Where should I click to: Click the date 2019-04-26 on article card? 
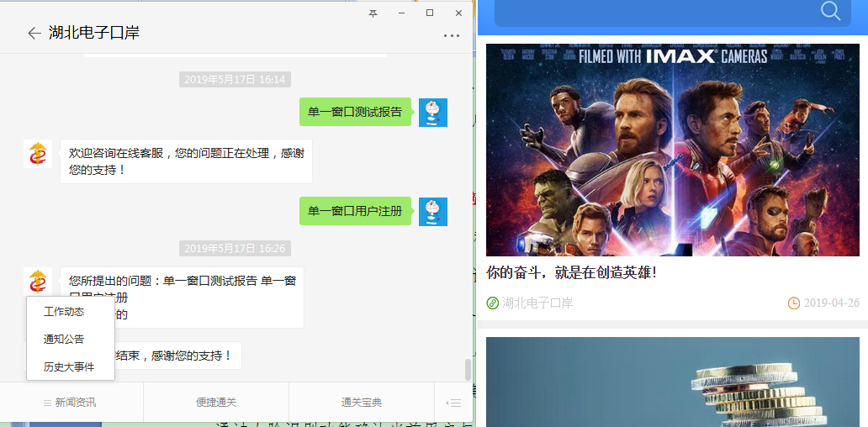tap(832, 303)
